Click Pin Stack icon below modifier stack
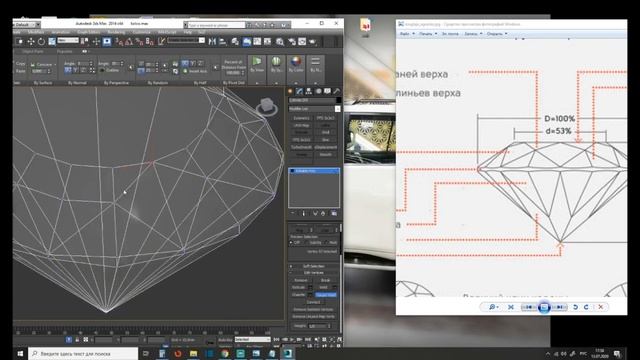The image size is (640, 360). [x=293, y=213]
